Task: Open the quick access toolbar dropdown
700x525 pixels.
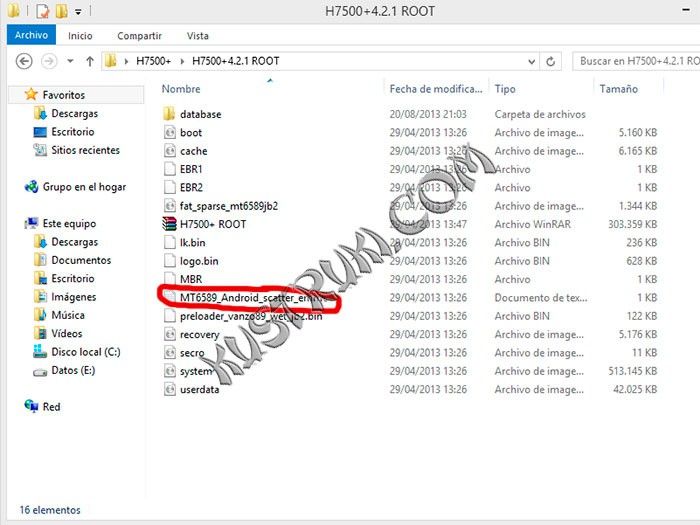Action: coord(78,12)
